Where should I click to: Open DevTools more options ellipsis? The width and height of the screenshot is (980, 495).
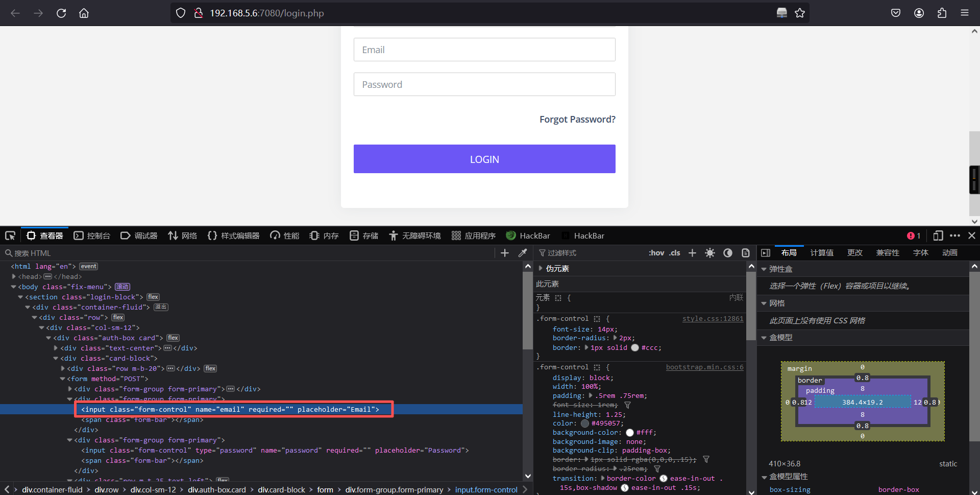pyautogui.click(x=955, y=235)
